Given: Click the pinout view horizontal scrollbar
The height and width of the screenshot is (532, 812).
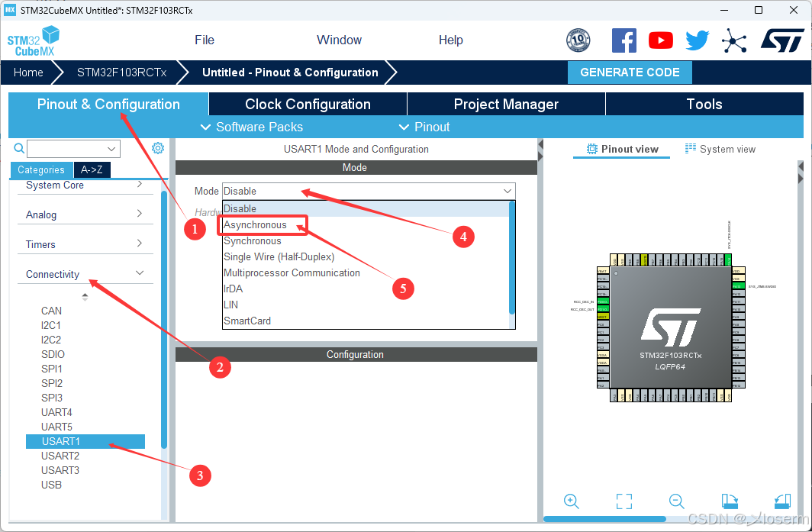Looking at the screenshot, I should pos(604,519).
